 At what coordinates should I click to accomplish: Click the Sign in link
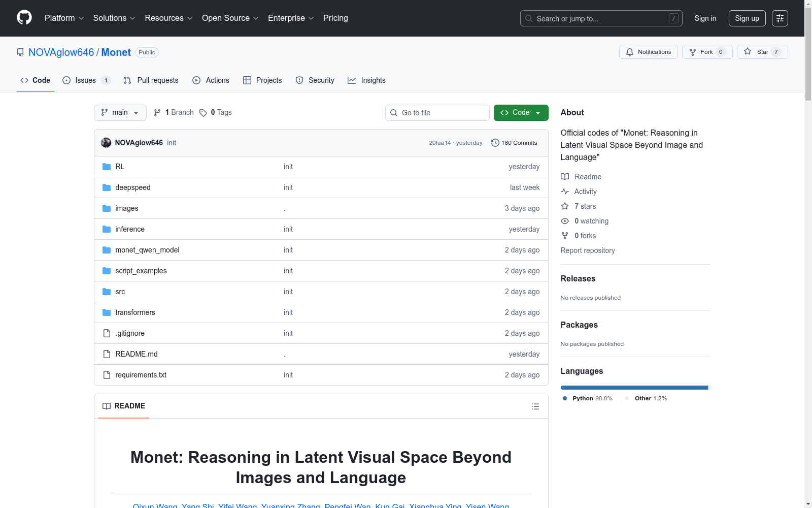click(x=705, y=18)
